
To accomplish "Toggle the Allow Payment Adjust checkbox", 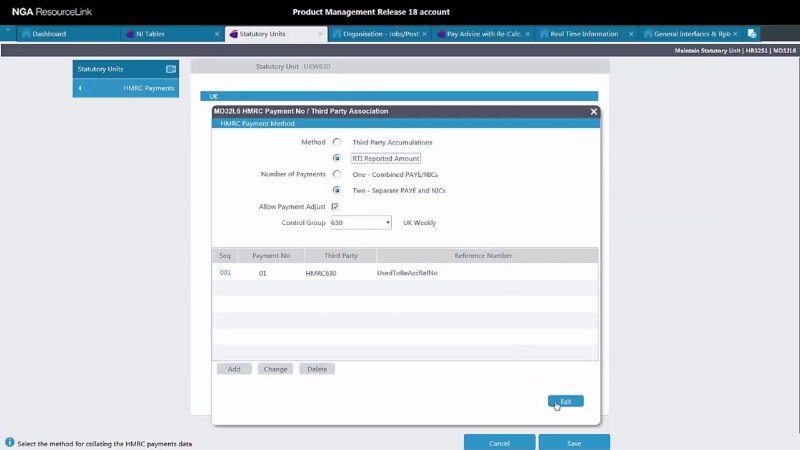I will coord(335,206).
